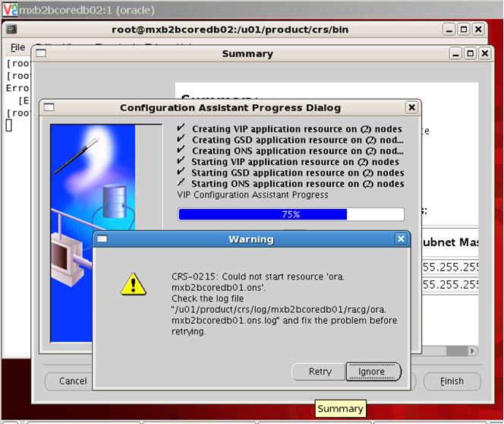Open Configuration Assistant Progress Dialog window menu icon
The width and height of the screenshot is (504, 424).
tap(49, 107)
